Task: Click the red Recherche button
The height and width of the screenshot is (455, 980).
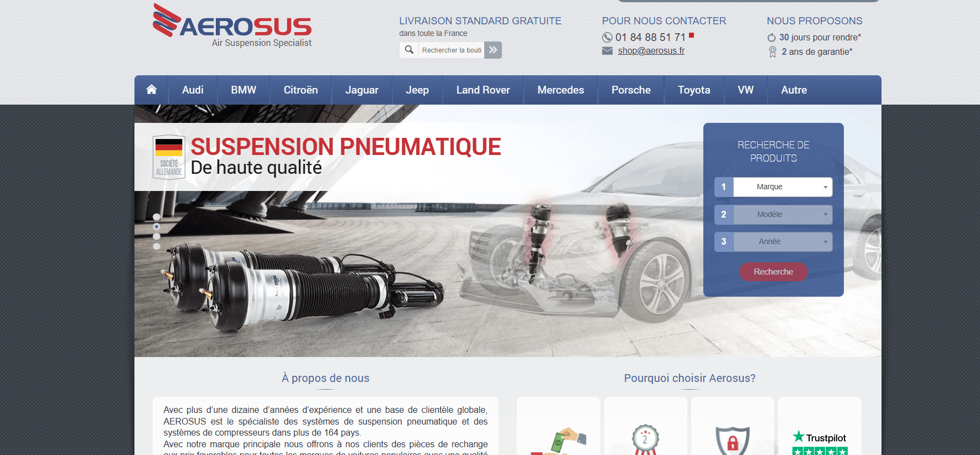Action: pos(773,272)
